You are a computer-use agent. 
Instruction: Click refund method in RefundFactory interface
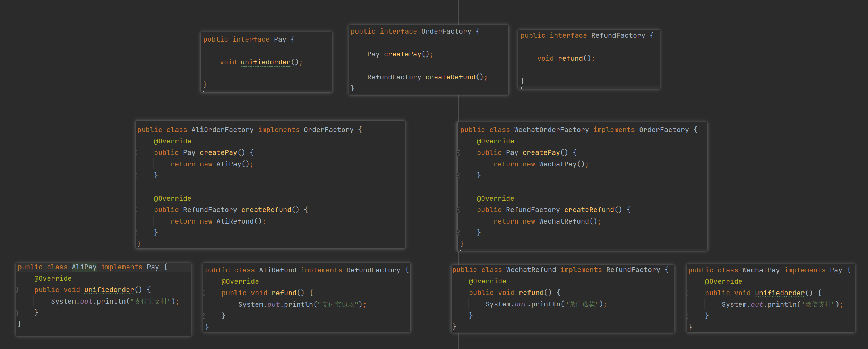coord(570,59)
